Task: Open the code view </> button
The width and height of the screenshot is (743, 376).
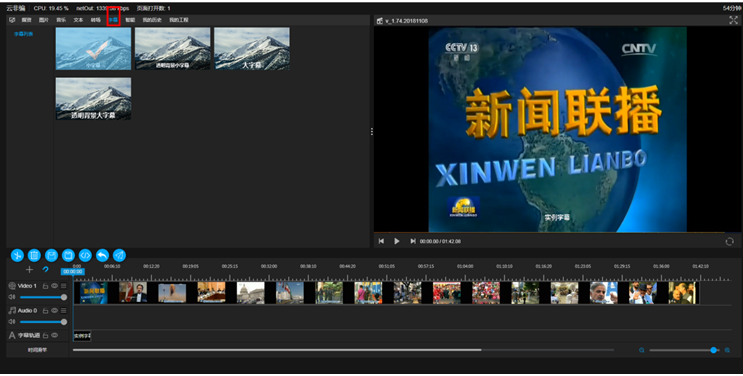Action: tap(85, 256)
